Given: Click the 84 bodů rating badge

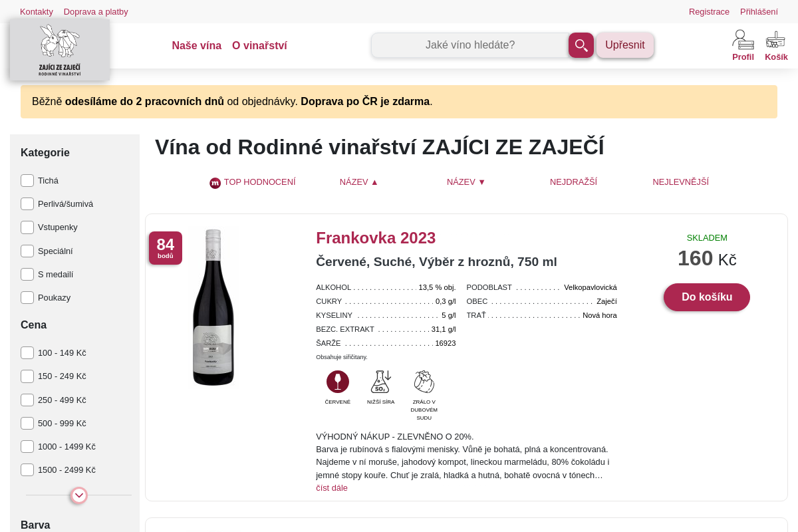Looking at the screenshot, I should point(166,248).
